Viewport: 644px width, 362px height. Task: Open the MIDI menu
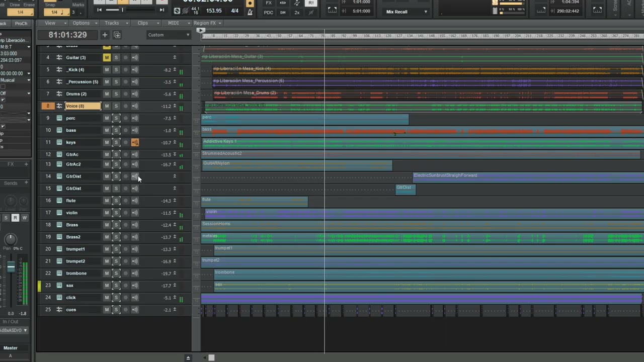click(x=176, y=23)
